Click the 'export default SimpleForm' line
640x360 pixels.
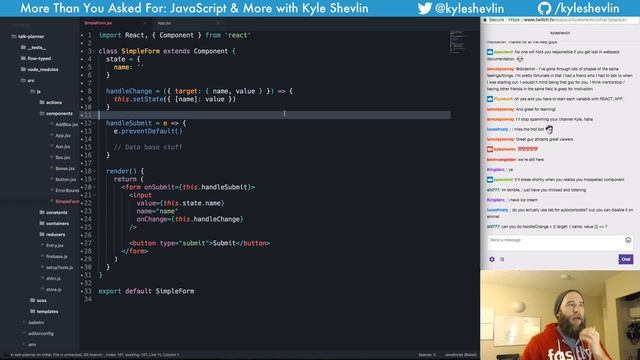[x=146, y=291]
